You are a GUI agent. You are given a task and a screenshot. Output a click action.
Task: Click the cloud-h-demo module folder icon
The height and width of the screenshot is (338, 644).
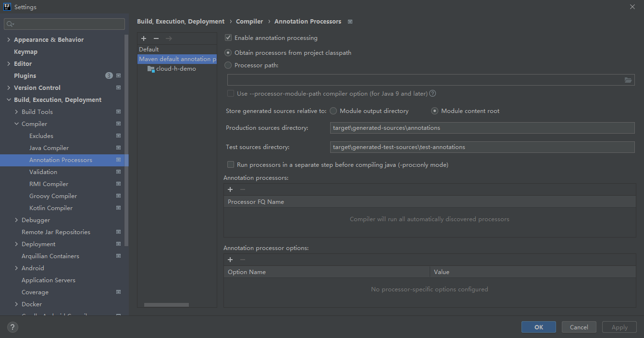coord(151,69)
